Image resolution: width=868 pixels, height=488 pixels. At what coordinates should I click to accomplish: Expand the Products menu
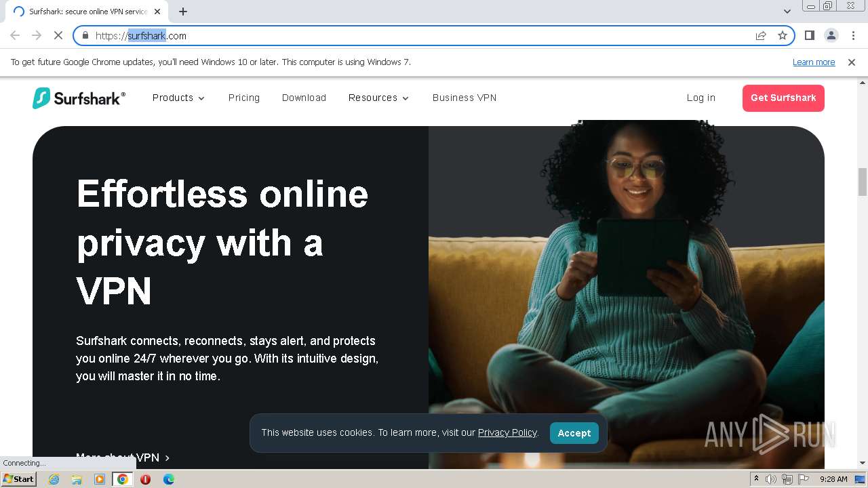pos(178,98)
